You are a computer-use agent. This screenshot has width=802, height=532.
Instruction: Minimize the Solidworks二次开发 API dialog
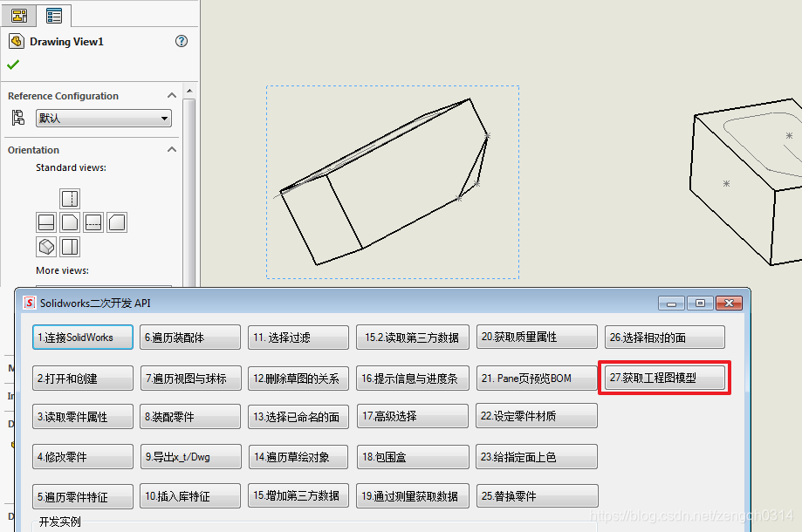pyautogui.click(x=671, y=303)
